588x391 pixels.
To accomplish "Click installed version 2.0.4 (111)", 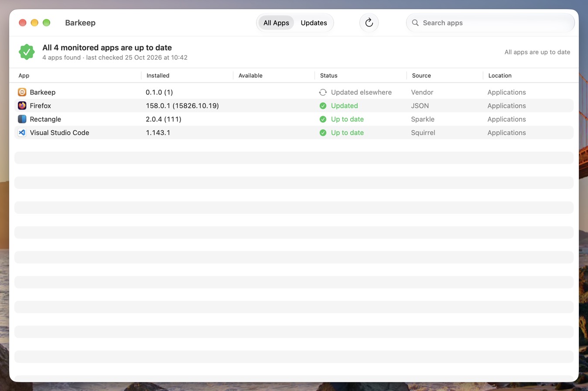I will 164,119.
